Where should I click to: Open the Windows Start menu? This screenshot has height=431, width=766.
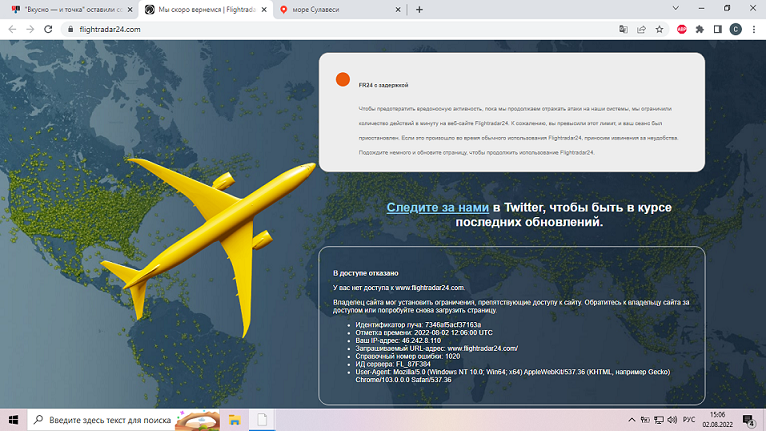(x=13, y=420)
